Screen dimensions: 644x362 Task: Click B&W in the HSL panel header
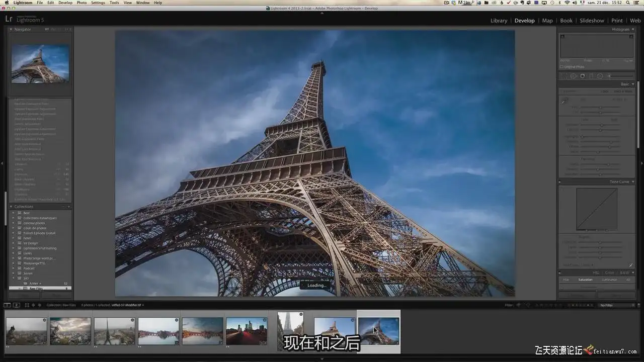point(624,273)
